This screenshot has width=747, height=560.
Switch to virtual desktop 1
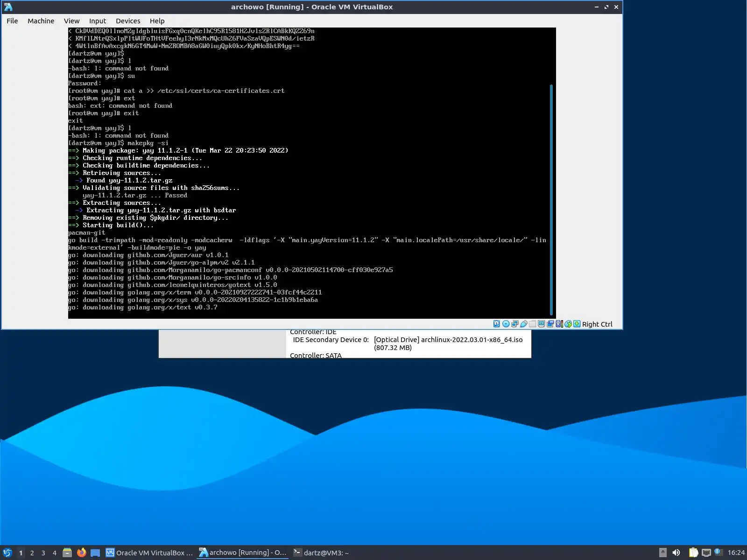(x=21, y=553)
